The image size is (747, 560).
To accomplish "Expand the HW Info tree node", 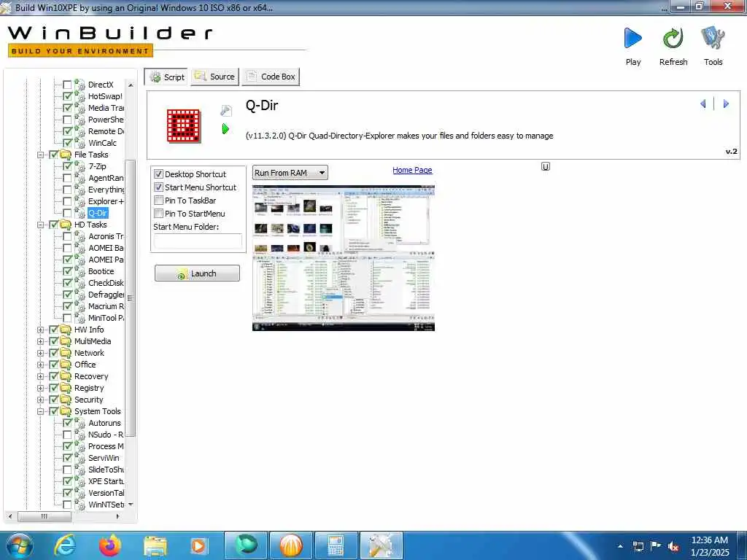I will coord(41,330).
